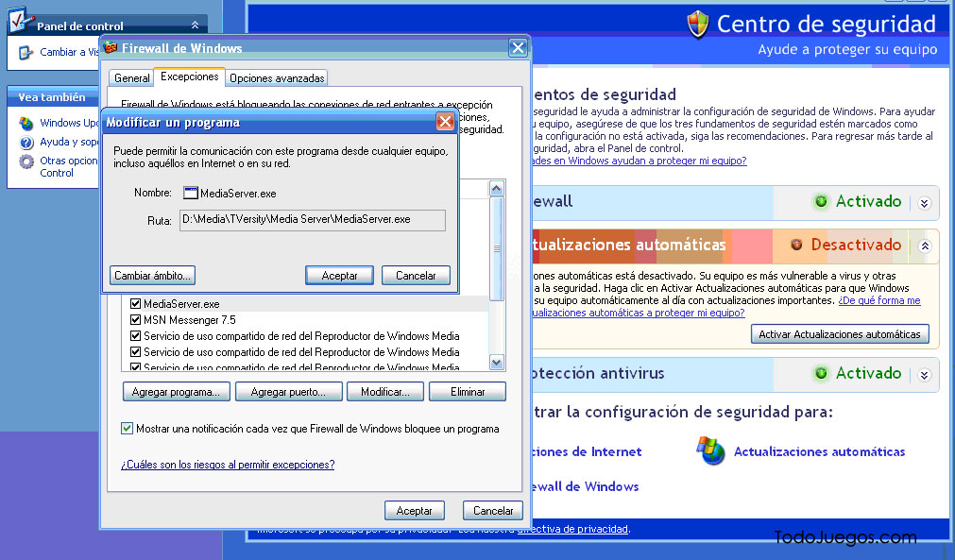Close the Modificar un programa dialog
955x560 pixels.
445,122
